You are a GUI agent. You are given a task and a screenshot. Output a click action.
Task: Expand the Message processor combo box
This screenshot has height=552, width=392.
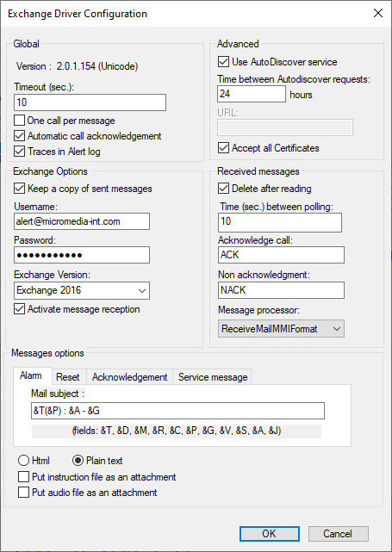click(x=281, y=328)
